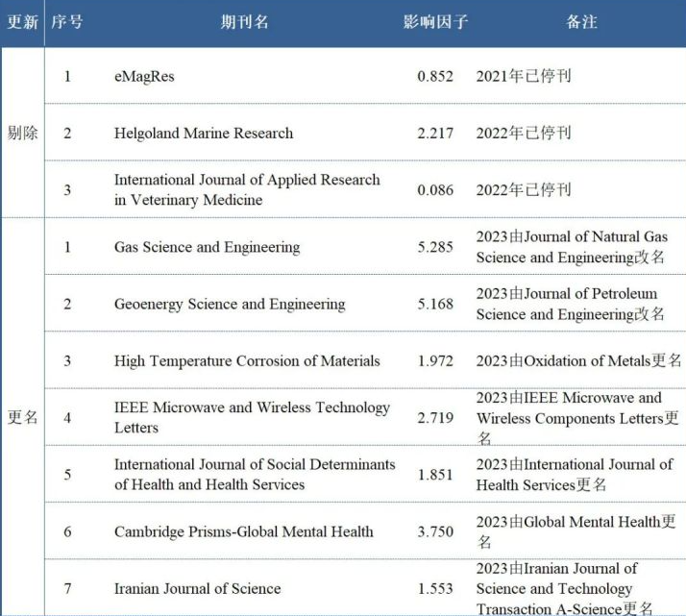The width and height of the screenshot is (686, 616).
Task: Click impact factor 0.086
Action: (435, 190)
